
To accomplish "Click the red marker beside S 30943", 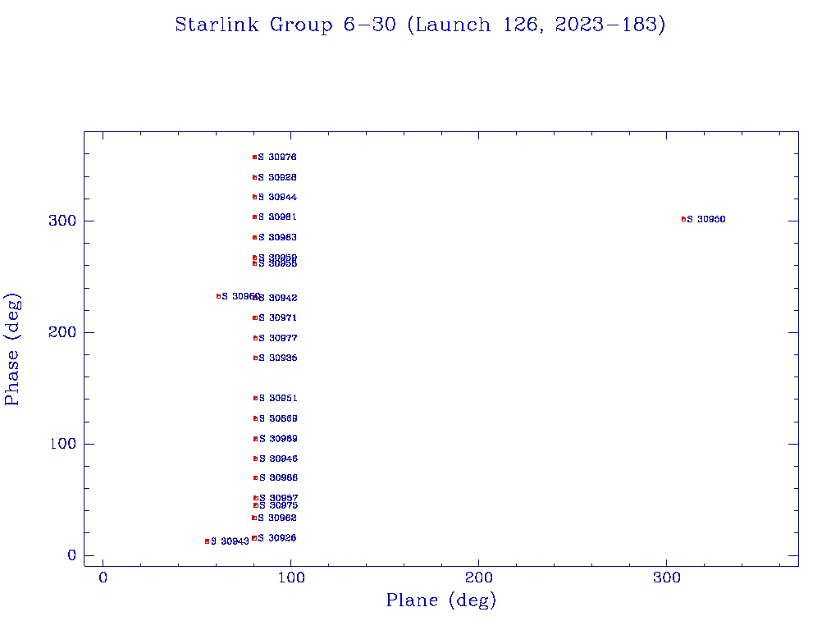I will point(208,541).
